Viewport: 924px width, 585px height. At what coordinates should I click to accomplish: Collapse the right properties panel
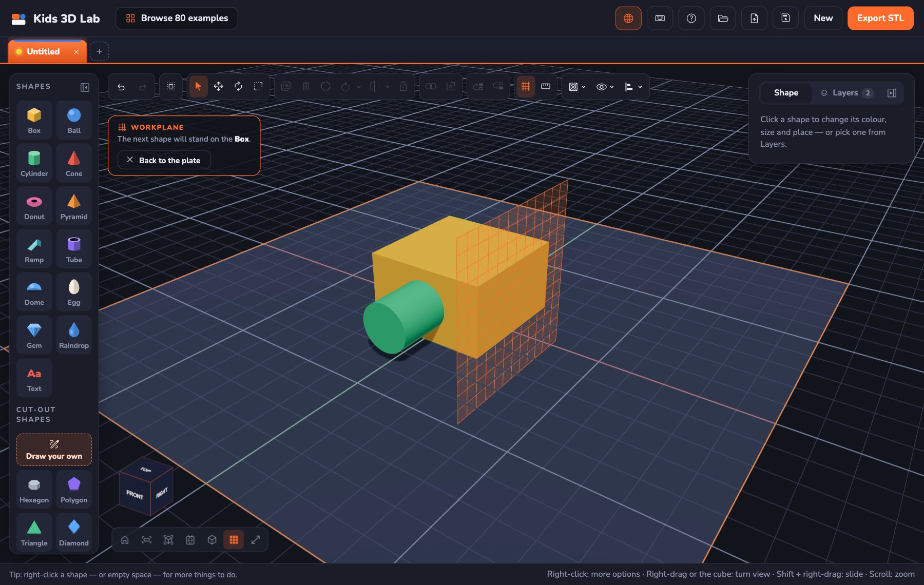892,93
